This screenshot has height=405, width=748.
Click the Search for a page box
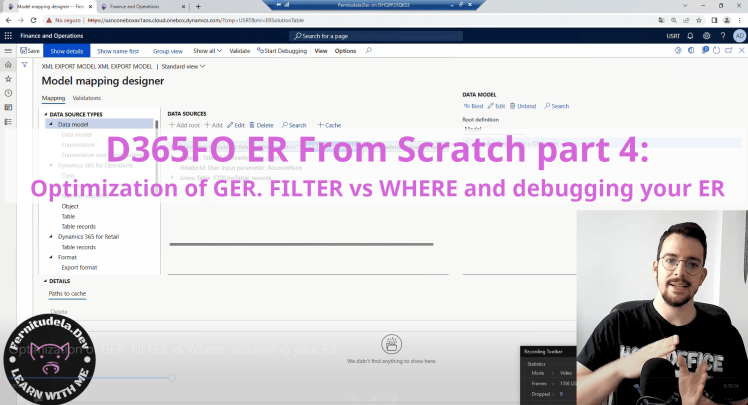[376, 36]
